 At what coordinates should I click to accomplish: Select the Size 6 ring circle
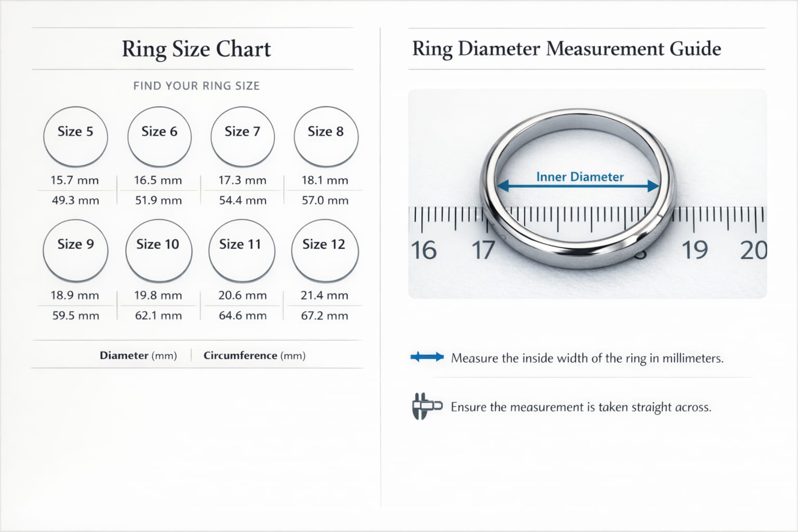pyautogui.click(x=159, y=136)
